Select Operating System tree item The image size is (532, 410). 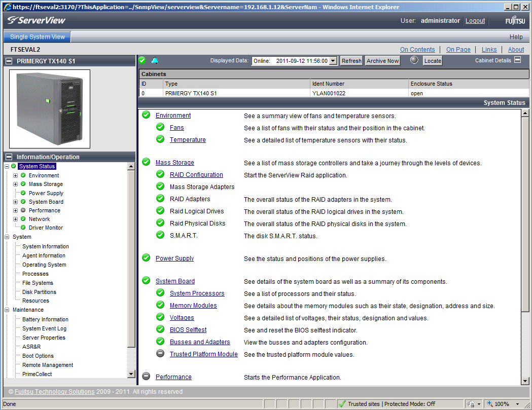[x=44, y=265]
